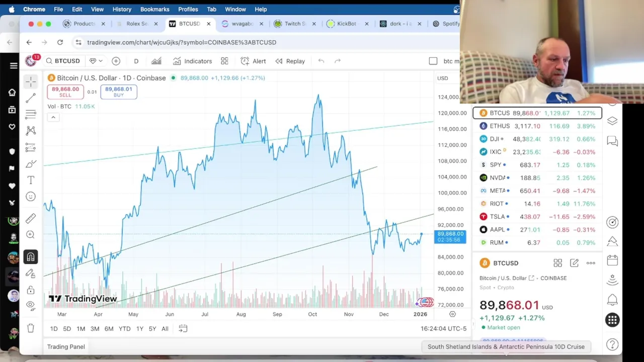The height and width of the screenshot is (362, 644).
Task: Lock all drawing tools
Action: pyautogui.click(x=31, y=290)
